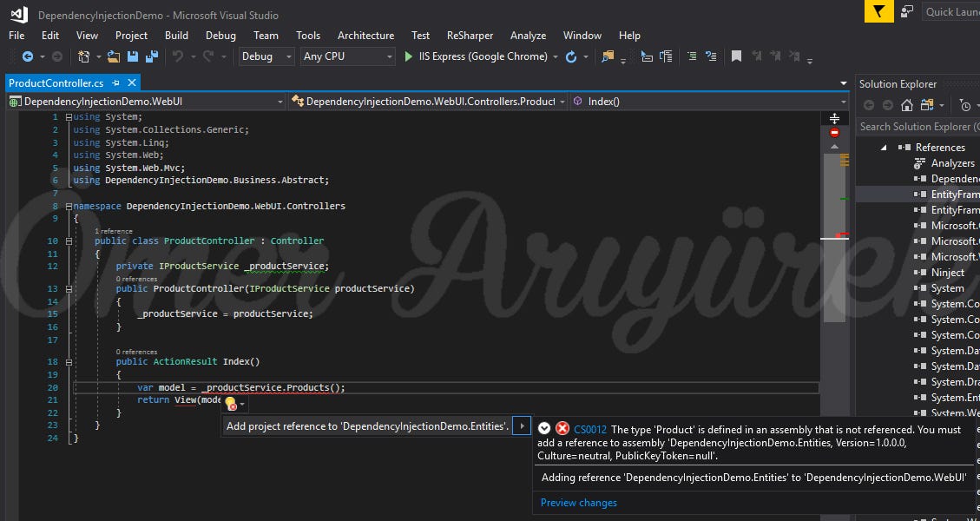This screenshot has width=980, height=521.
Task: Click the New Project toolbar icon
Action: [x=83, y=56]
